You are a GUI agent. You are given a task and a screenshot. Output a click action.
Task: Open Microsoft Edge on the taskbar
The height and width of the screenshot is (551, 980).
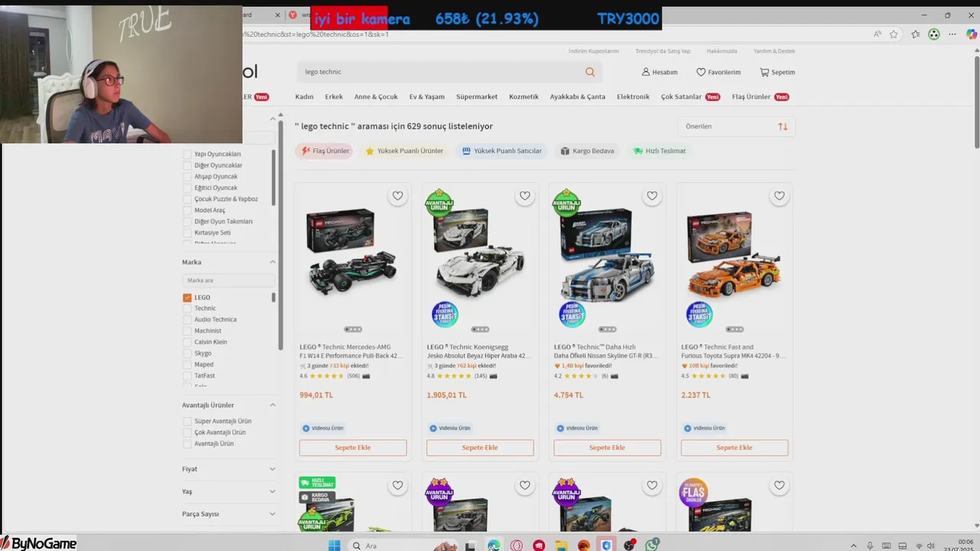(x=494, y=546)
